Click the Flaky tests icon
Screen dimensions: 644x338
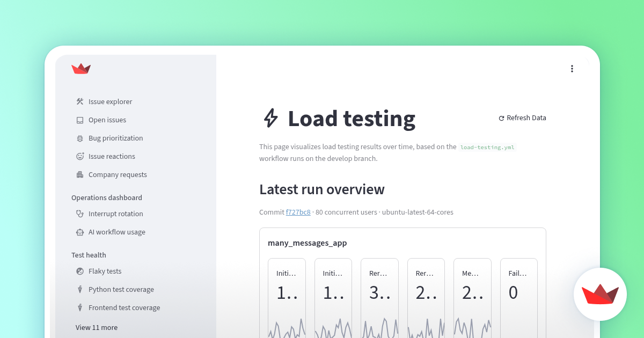80,271
